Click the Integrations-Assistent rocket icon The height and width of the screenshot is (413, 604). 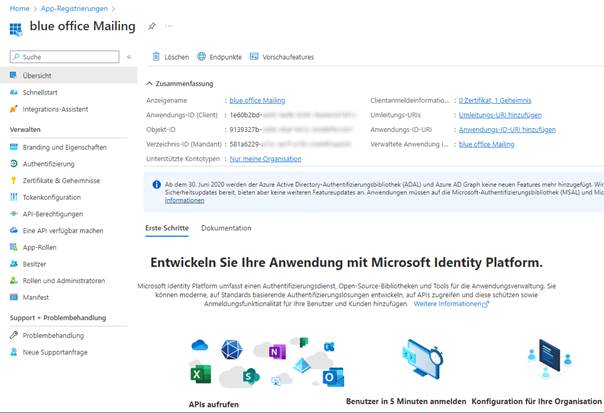(13, 109)
